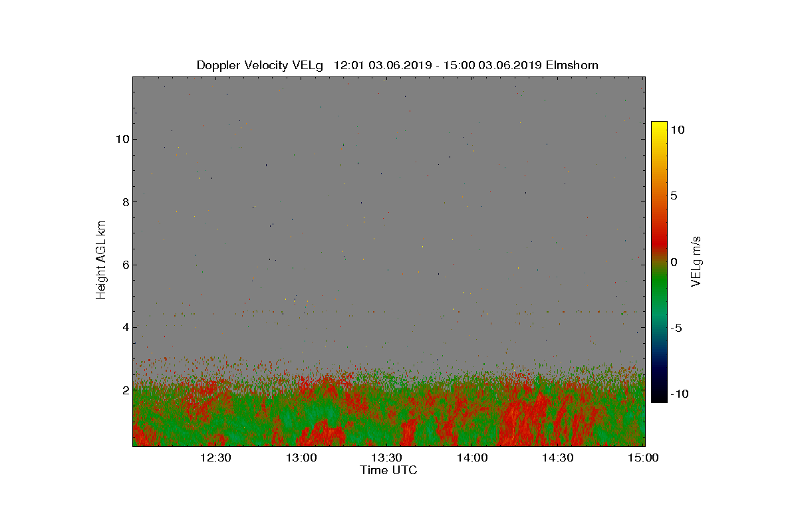
Task: Click the height tick label 10
Action: (122, 139)
